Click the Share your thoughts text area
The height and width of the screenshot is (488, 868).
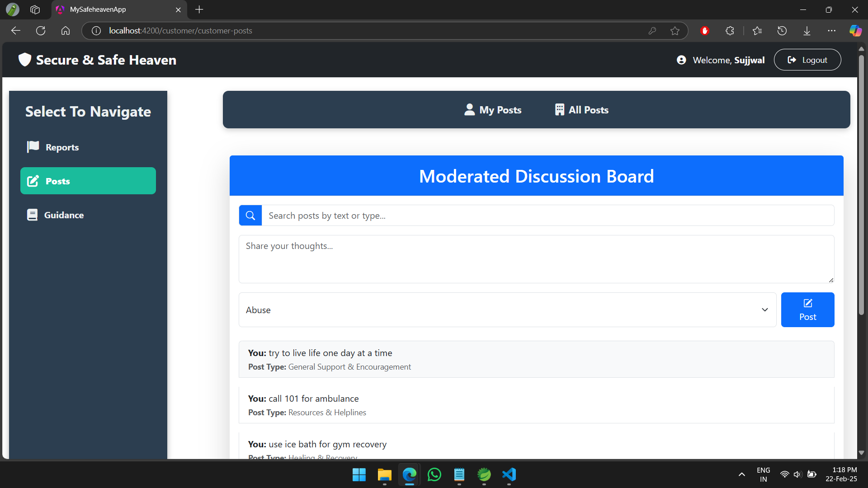click(536, 259)
